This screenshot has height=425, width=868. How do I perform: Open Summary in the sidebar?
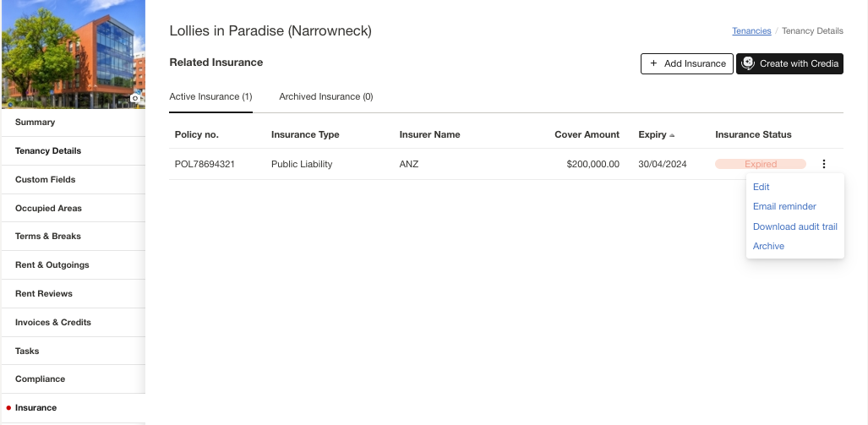pos(35,123)
